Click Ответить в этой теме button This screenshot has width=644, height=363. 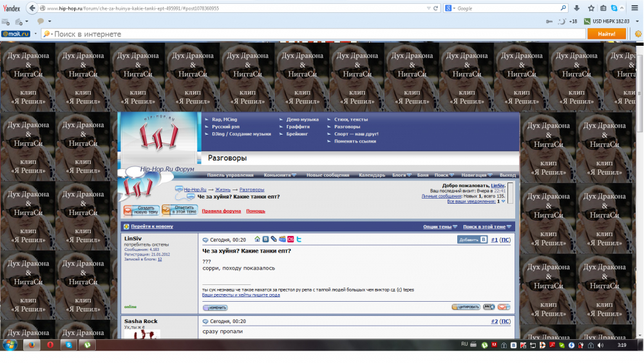click(180, 210)
